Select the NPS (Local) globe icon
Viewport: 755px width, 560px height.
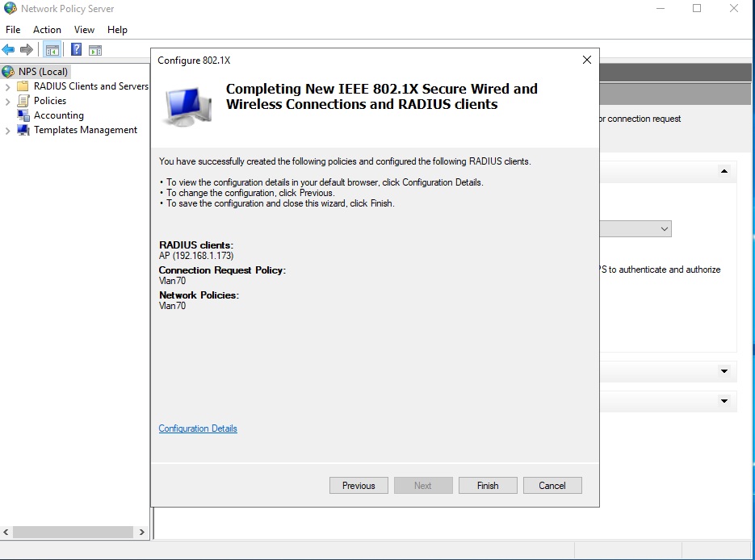coord(8,72)
